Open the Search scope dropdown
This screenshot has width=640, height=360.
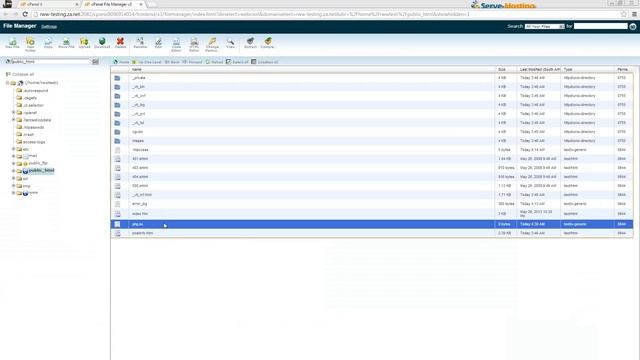point(544,27)
